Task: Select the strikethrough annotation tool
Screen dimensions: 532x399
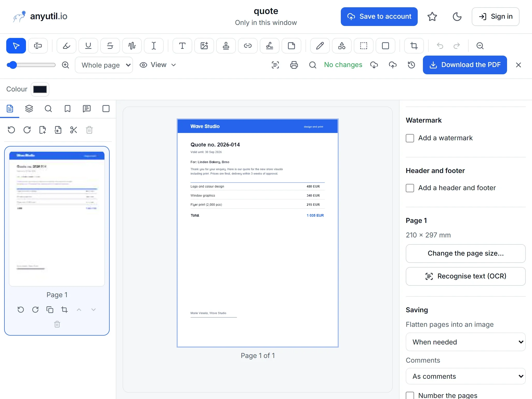Action: (x=110, y=46)
